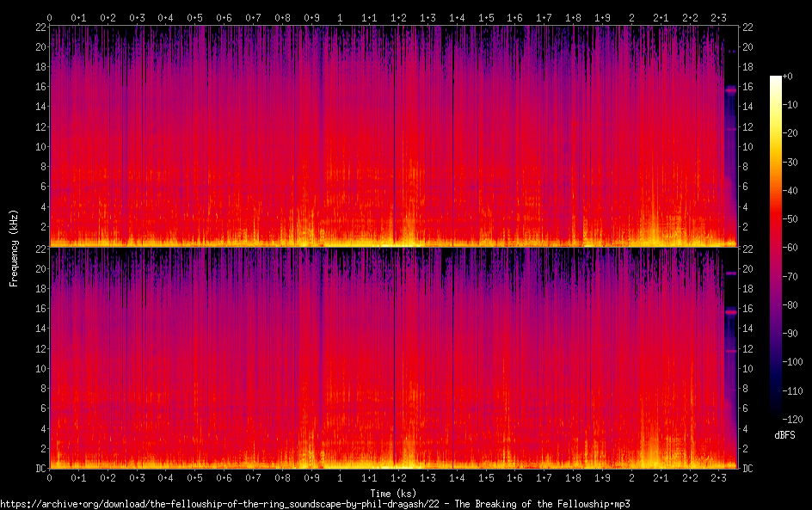Click the dark vertical gap near 1.2 ks, top channel
The height and width of the screenshot is (510, 812).
[x=394, y=129]
